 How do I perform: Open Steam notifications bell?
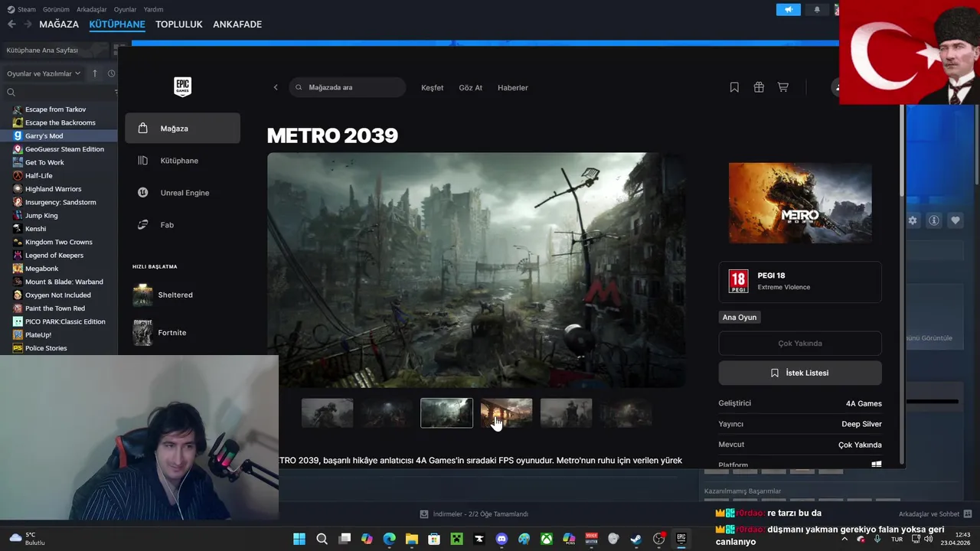coord(817,9)
